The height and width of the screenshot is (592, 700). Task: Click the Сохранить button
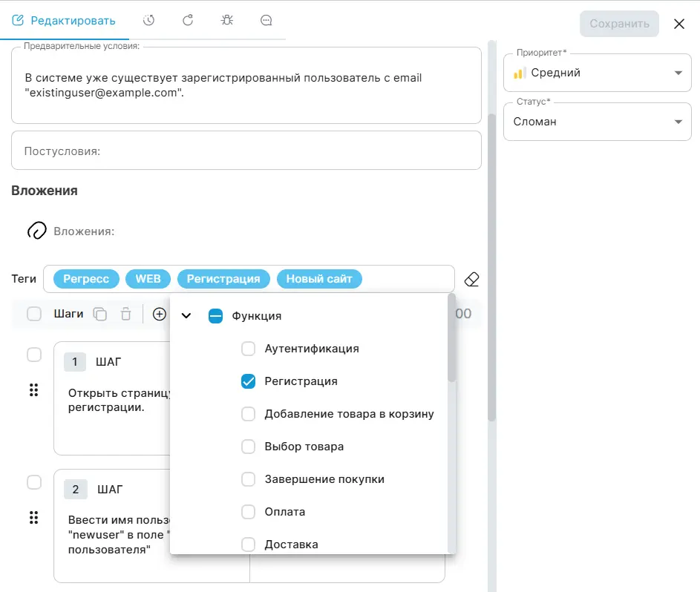(619, 24)
